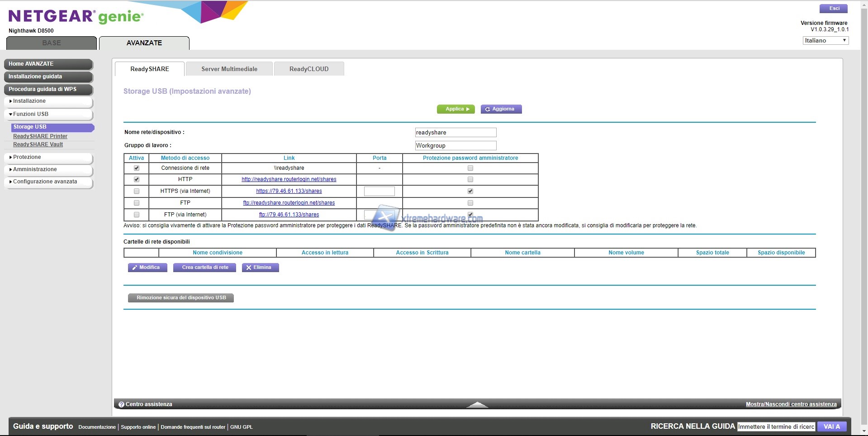The image size is (868, 436).
Task: Disable the Connessione di rete Attiva checkbox
Action: pos(137,168)
